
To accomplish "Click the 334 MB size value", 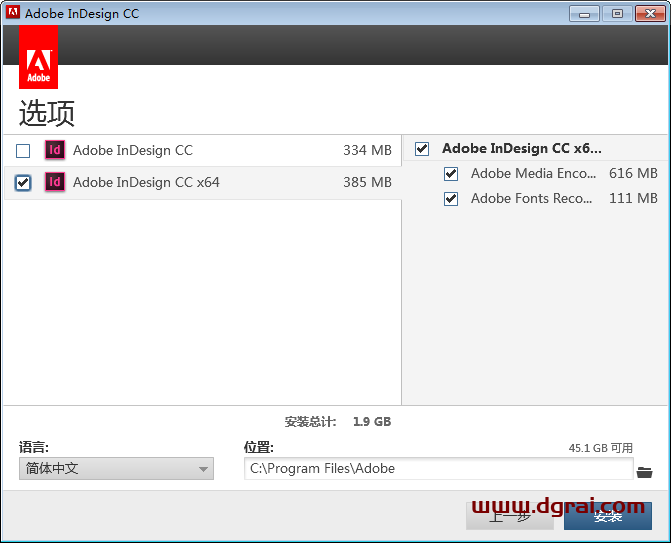I will point(368,150).
